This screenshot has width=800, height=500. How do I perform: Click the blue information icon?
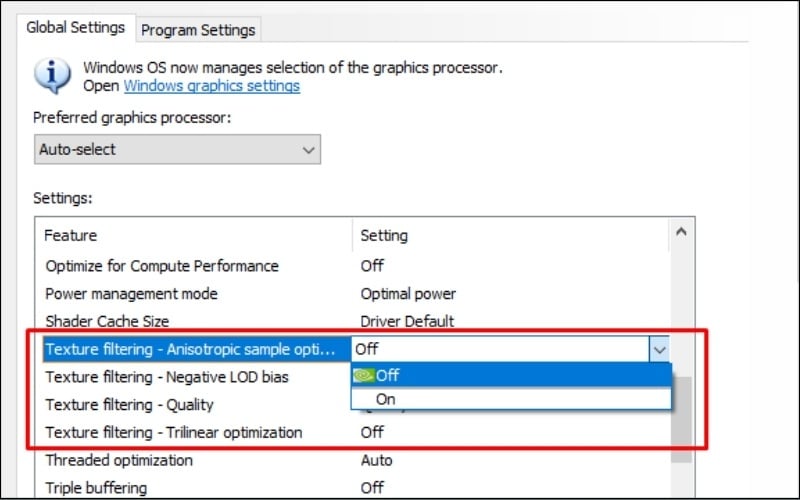[x=52, y=76]
